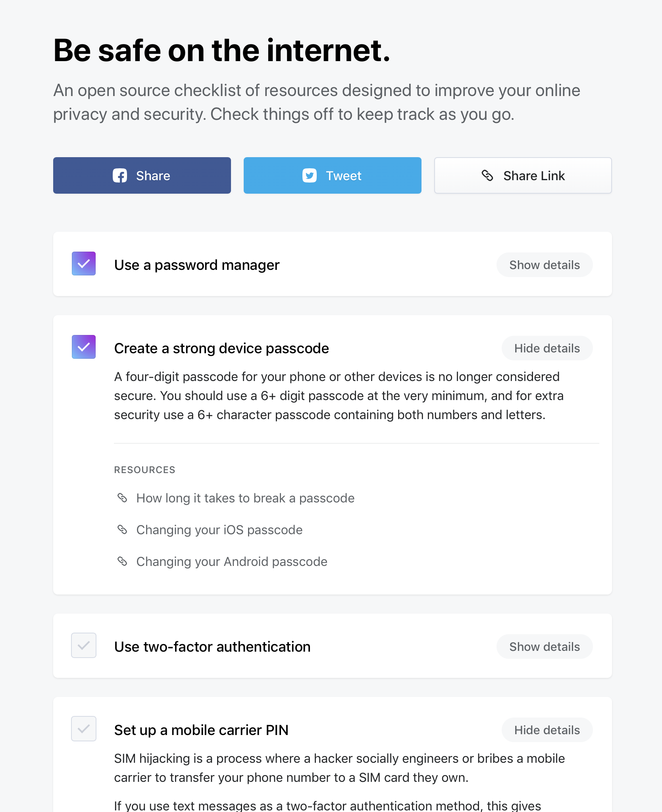Click the Facebook icon in the Share button
This screenshot has height=812, width=662.
pos(121,175)
